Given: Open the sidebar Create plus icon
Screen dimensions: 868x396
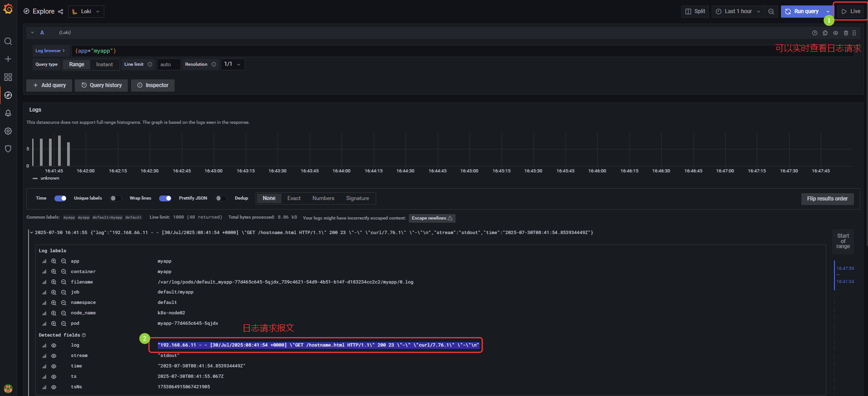Looking at the screenshot, I should [x=8, y=59].
